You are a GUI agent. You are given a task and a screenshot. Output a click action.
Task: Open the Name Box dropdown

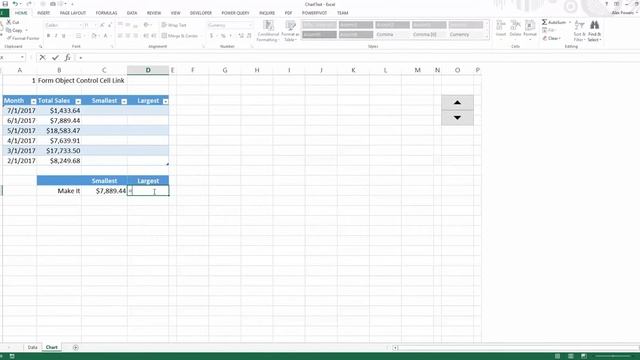(22, 58)
